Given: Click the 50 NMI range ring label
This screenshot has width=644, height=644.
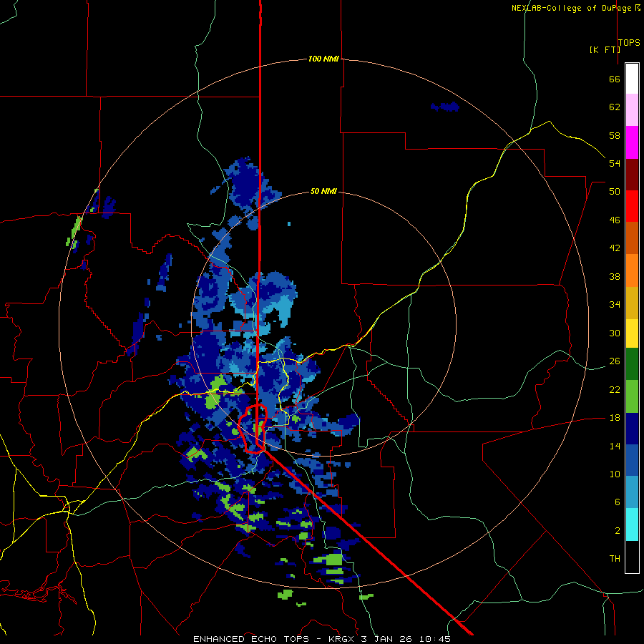Looking at the screenshot, I should click(323, 191).
